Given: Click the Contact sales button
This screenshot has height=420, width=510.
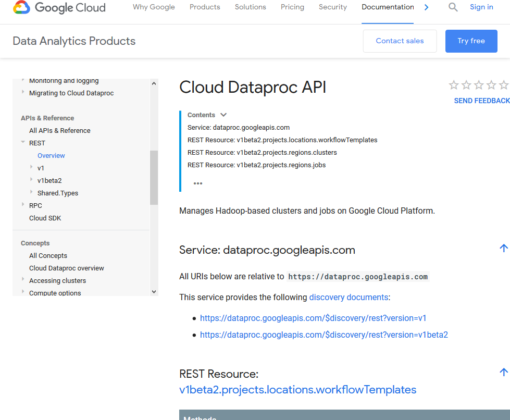Looking at the screenshot, I should [400, 41].
